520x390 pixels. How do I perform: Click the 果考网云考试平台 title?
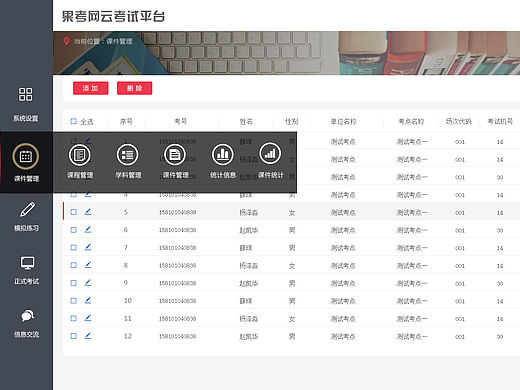(113, 16)
